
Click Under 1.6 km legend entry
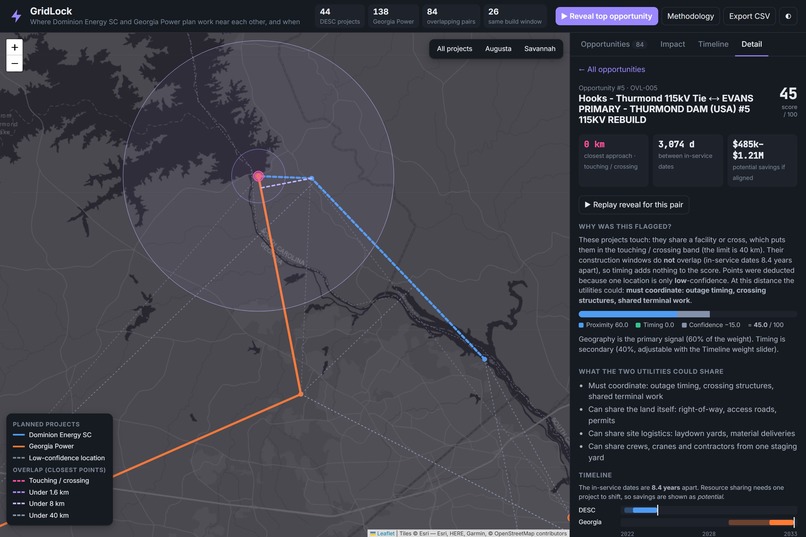[41, 492]
